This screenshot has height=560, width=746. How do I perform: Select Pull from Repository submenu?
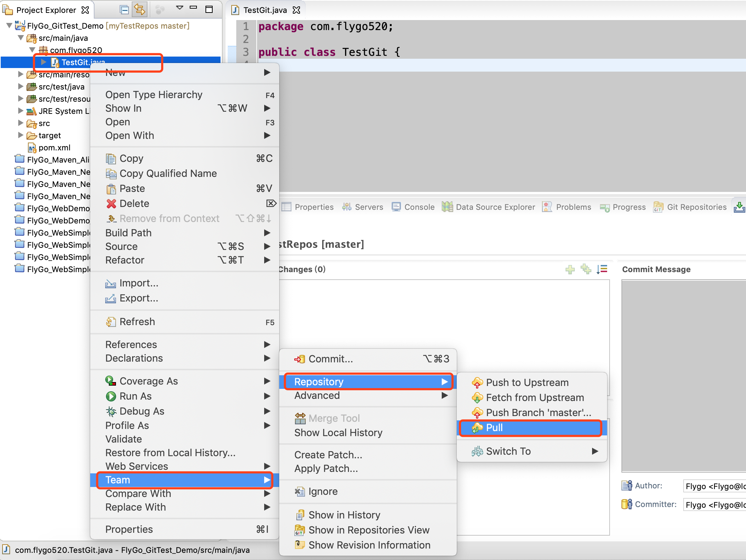tap(494, 428)
